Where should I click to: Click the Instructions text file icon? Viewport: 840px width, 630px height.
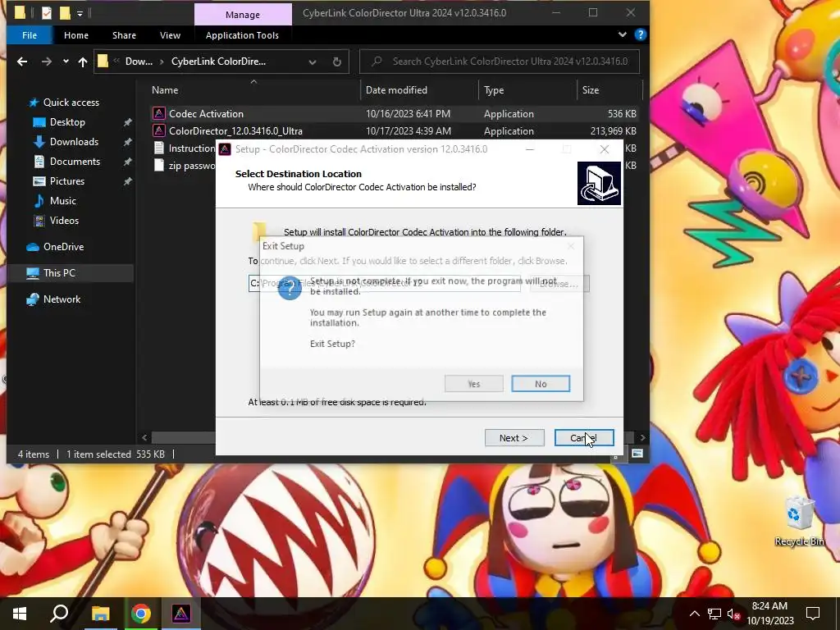click(x=158, y=148)
